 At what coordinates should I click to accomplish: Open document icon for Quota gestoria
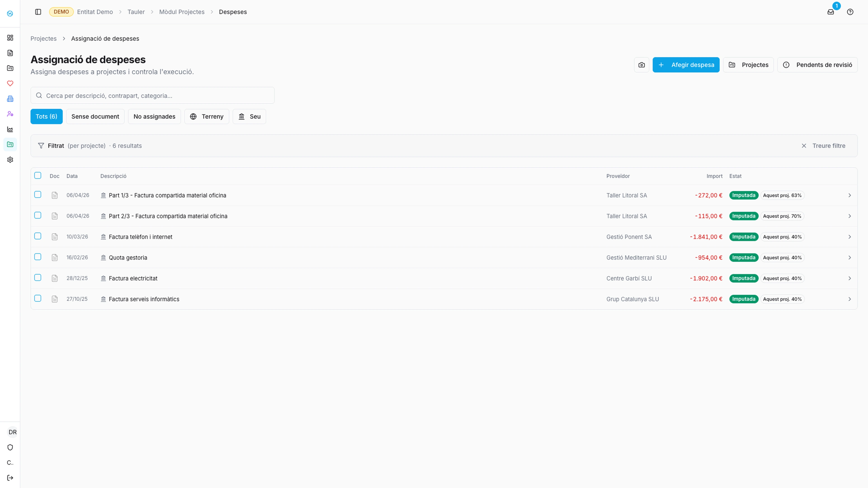tap(54, 258)
